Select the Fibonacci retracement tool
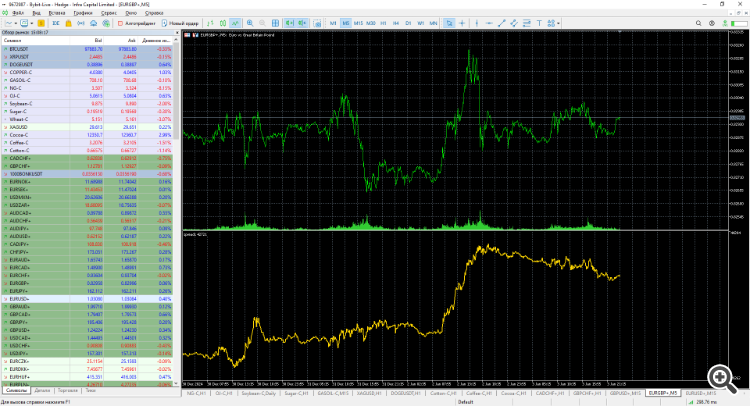Viewport: 750px width, 406px height. 527,23
